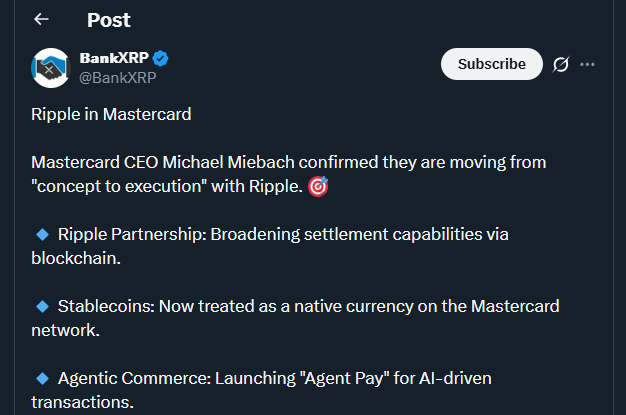Click the diamond bullet before Ripple Partnership

(42, 234)
